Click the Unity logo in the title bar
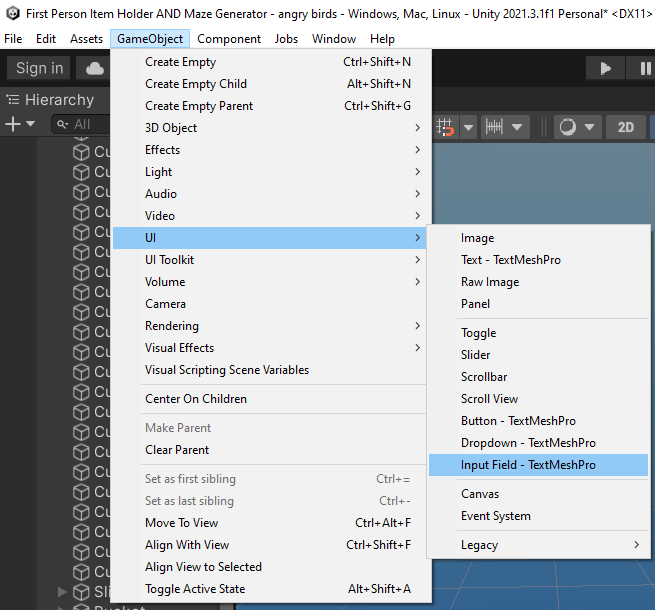The image size is (655, 610). [13, 13]
